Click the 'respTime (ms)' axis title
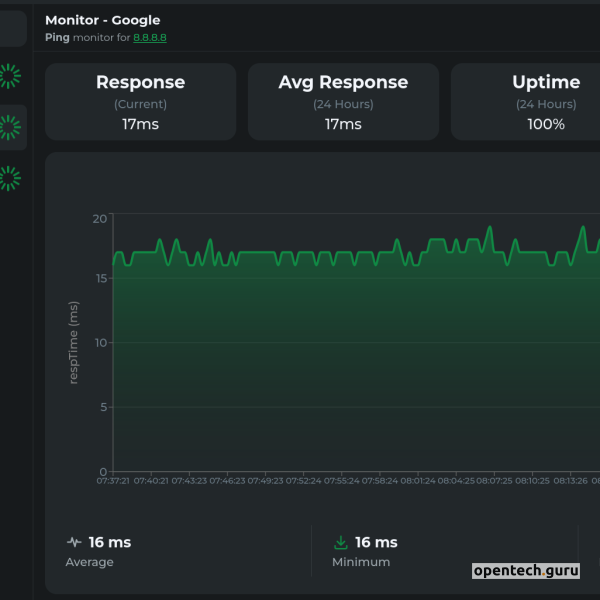 pyautogui.click(x=73, y=342)
